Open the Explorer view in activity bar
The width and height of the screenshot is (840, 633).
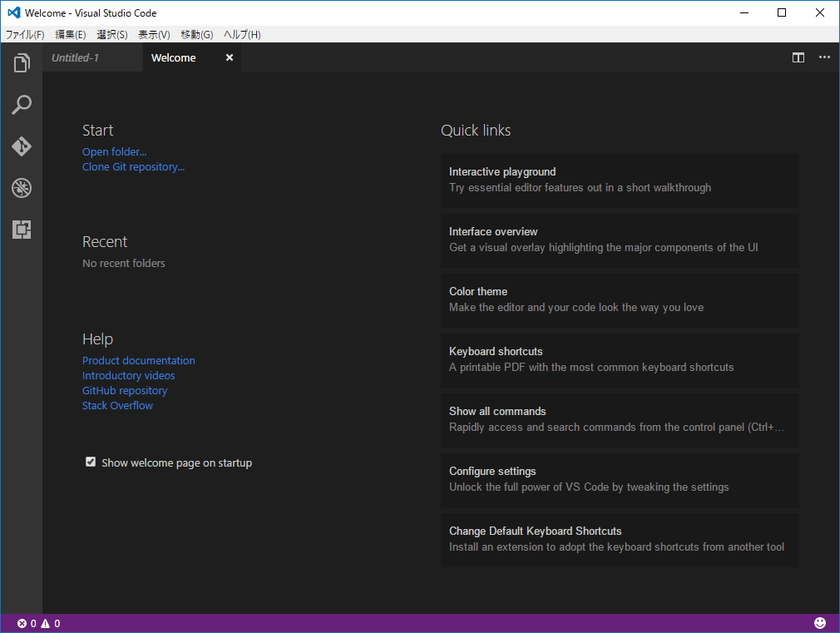click(22, 62)
